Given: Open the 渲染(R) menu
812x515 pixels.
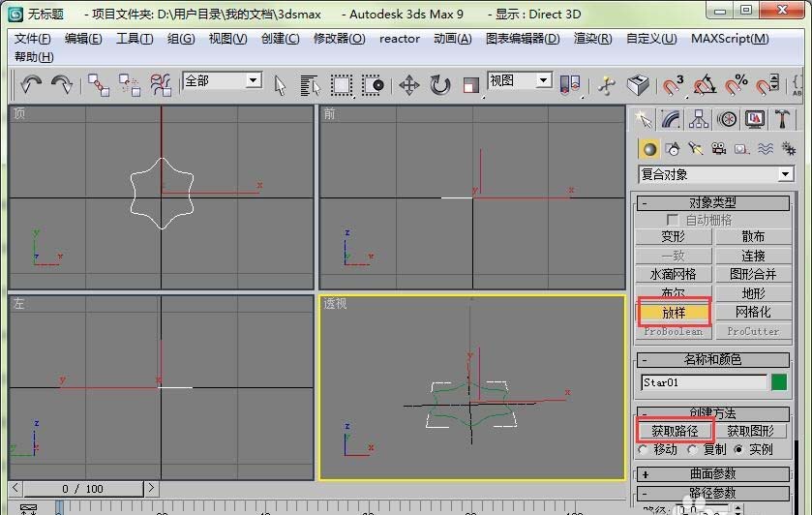Looking at the screenshot, I should (x=593, y=39).
